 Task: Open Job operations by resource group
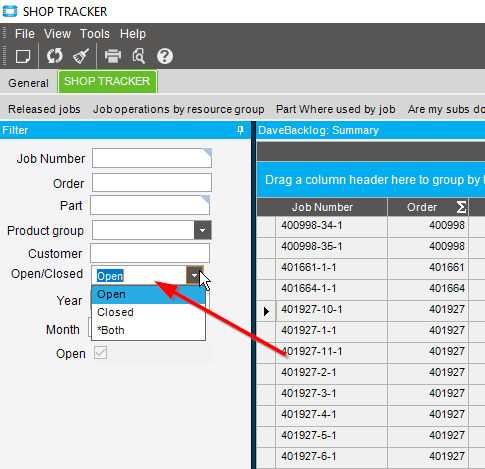pos(179,109)
